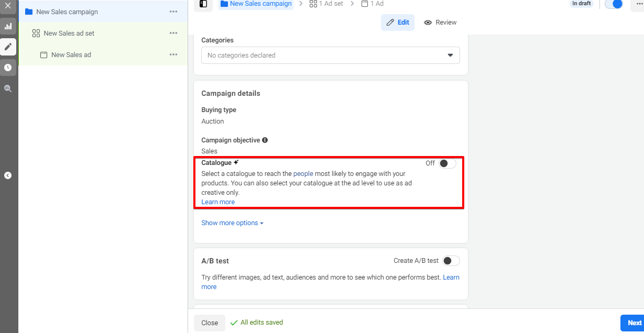Click the Campaign objective info icon
The width and height of the screenshot is (644, 333).
(x=265, y=140)
